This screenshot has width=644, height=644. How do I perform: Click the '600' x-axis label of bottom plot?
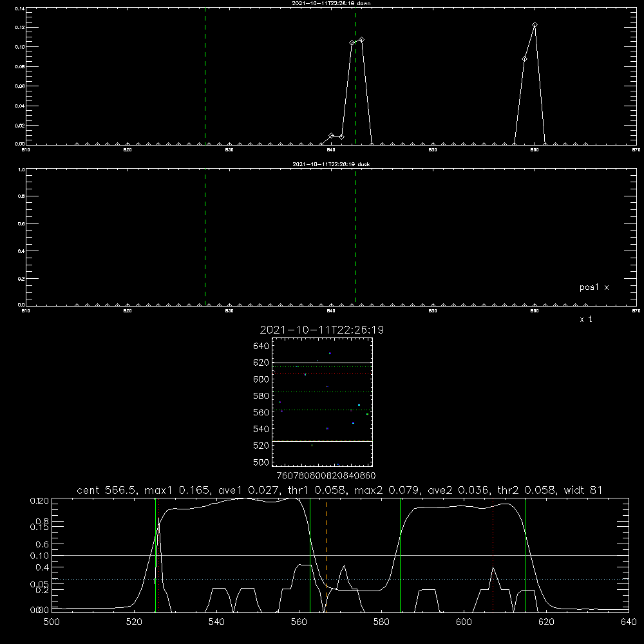coord(464,622)
